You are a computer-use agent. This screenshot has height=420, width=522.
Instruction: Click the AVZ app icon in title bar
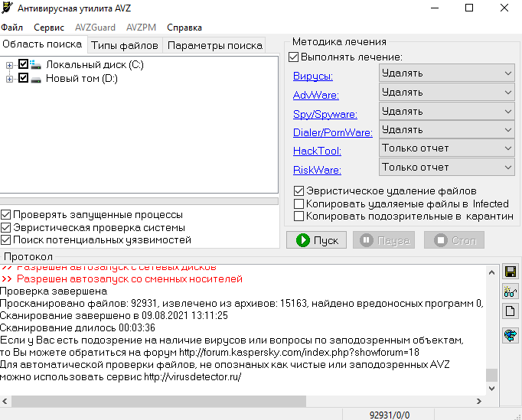click(8, 8)
